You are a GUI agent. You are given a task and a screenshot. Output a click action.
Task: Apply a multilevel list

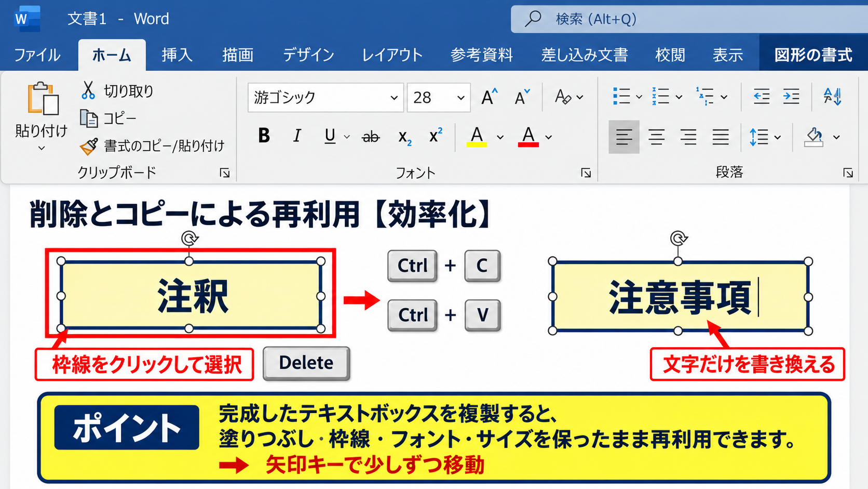[705, 97]
